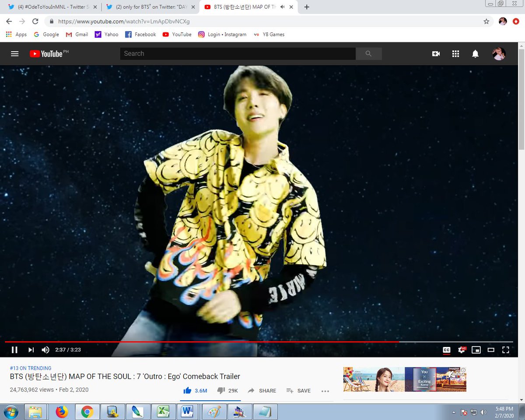Image resolution: width=525 pixels, height=420 pixels.
Task: Skip to next video with Next button
Action: coord(31,350)
